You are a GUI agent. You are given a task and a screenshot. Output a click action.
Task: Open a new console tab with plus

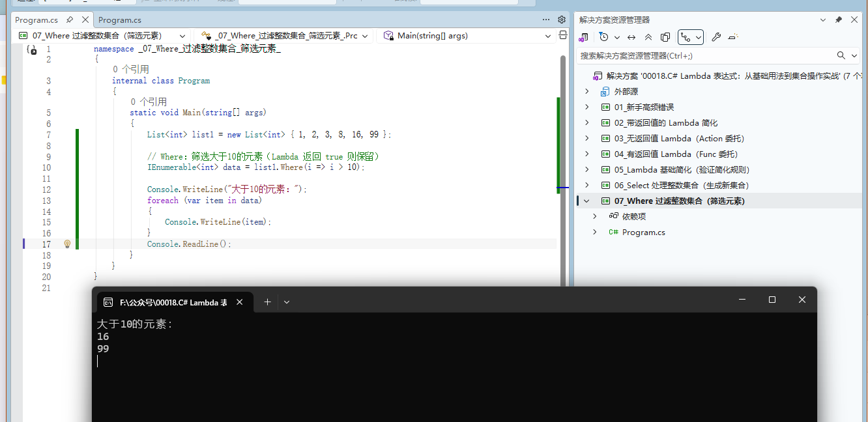coord(267,302)
